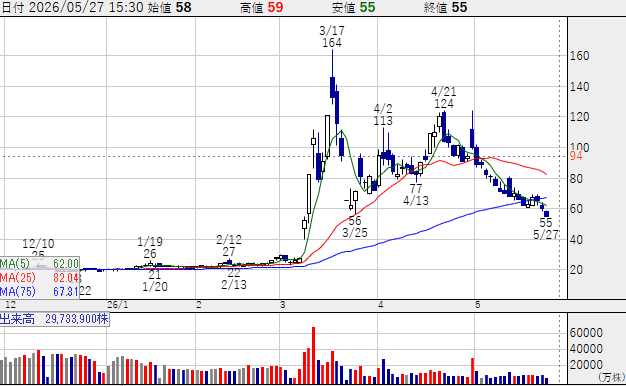
Task: Click the month 2 axis label
Action: pos(199,305)
